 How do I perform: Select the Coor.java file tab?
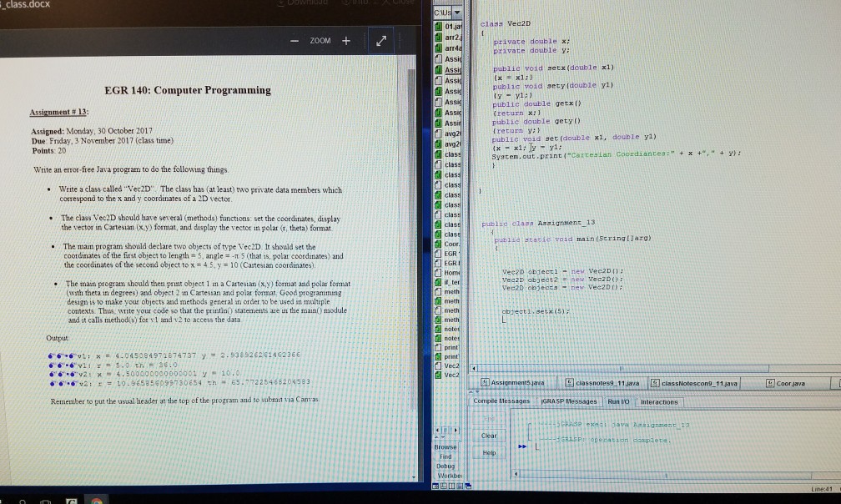788,383
